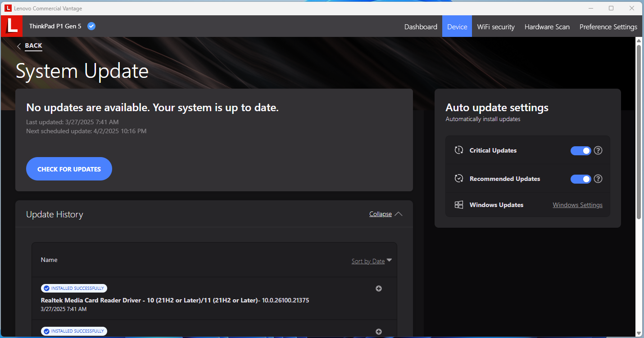Screen dimensions: 644x338
Task: Open Preference Settings tab
Action: point(608,27)
